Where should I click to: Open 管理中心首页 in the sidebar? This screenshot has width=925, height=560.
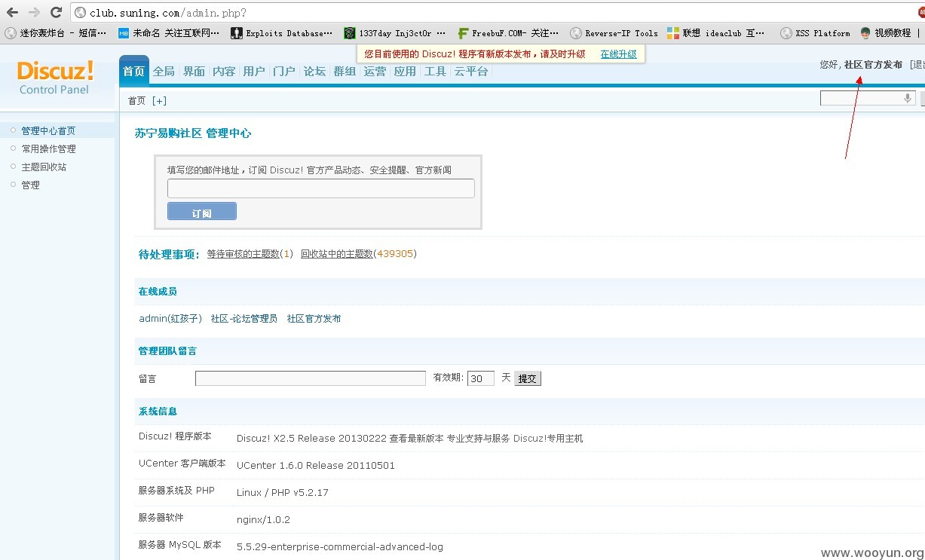[48, 131]
